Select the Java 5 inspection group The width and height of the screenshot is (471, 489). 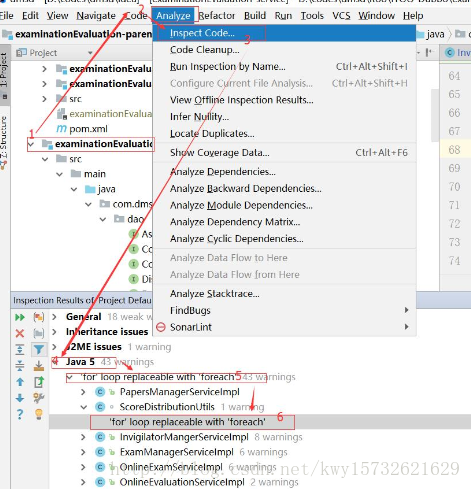tap(80, 362)
